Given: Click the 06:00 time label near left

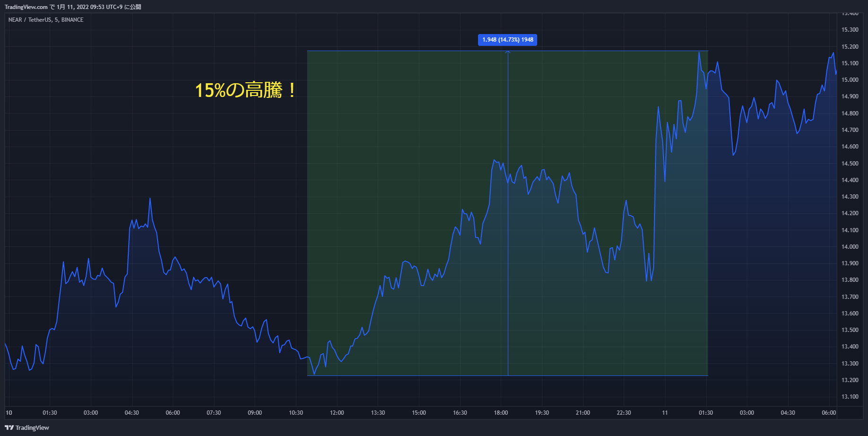Looking at the screenshot, I should [x=173, y=413].
